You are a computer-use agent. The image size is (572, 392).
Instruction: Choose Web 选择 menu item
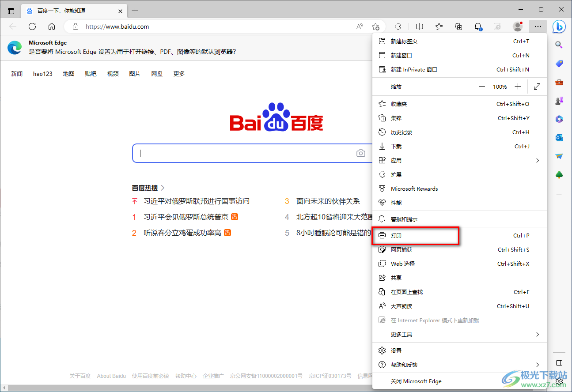pyautogui.click(x=459, y=264)
